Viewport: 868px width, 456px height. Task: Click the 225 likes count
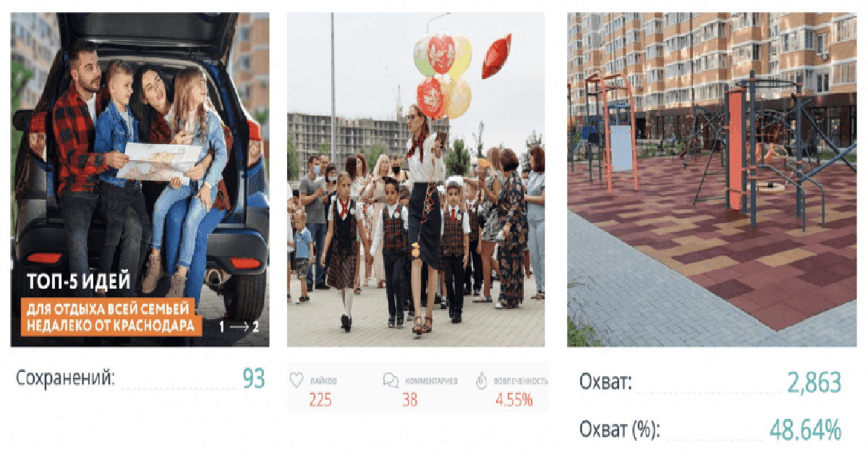320,400
